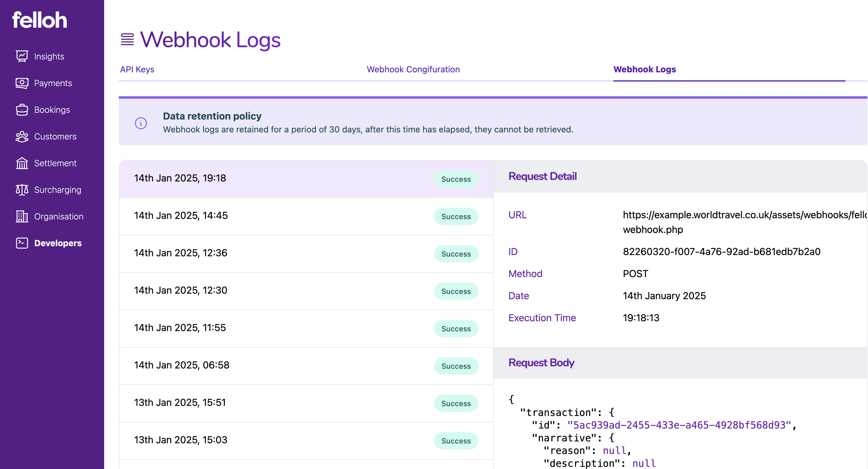Click the Request Detail header
The width and height of the screenshot is (868, 469).
coord(542,176)
